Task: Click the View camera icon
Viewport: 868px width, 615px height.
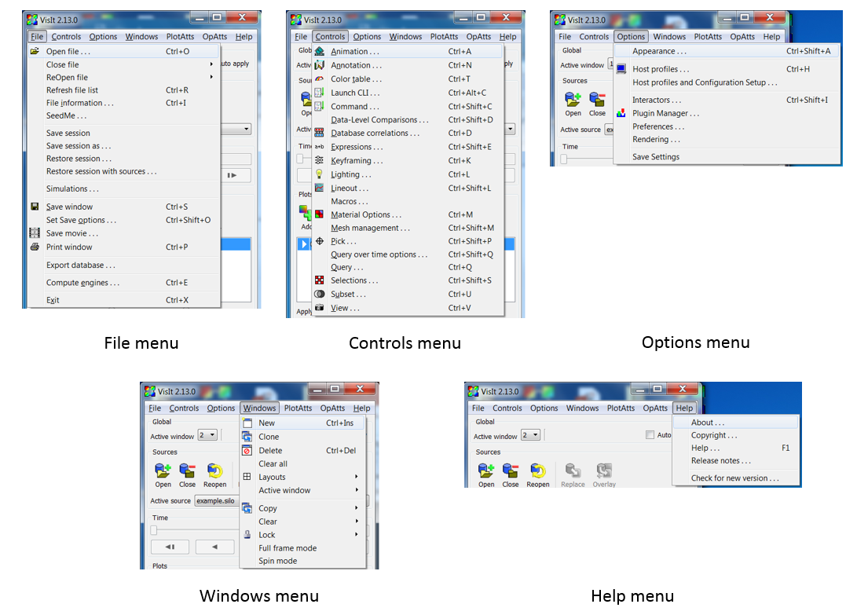Action: (x=320, y=307)
